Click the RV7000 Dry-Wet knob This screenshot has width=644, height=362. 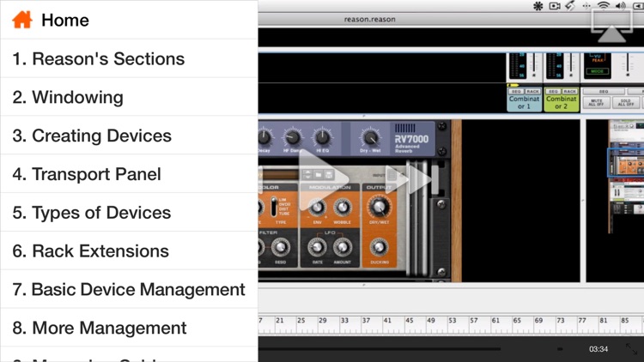tap(370, 138)
